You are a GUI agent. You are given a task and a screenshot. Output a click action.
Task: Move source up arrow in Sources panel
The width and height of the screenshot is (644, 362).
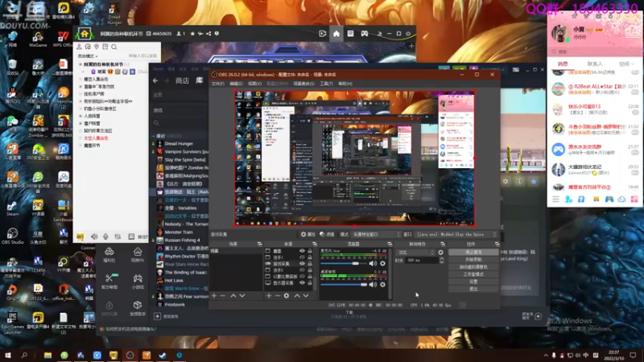pos(297,295)
